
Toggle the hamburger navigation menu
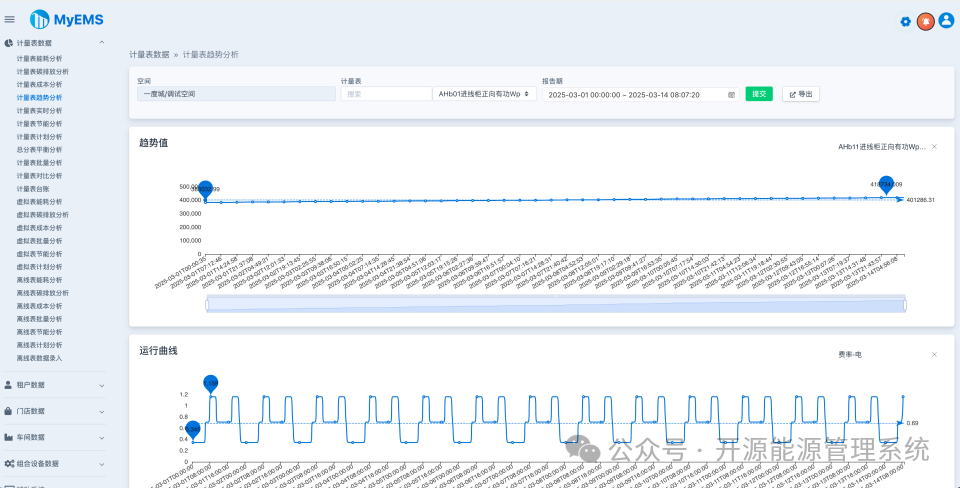click(x=9, y=20)
